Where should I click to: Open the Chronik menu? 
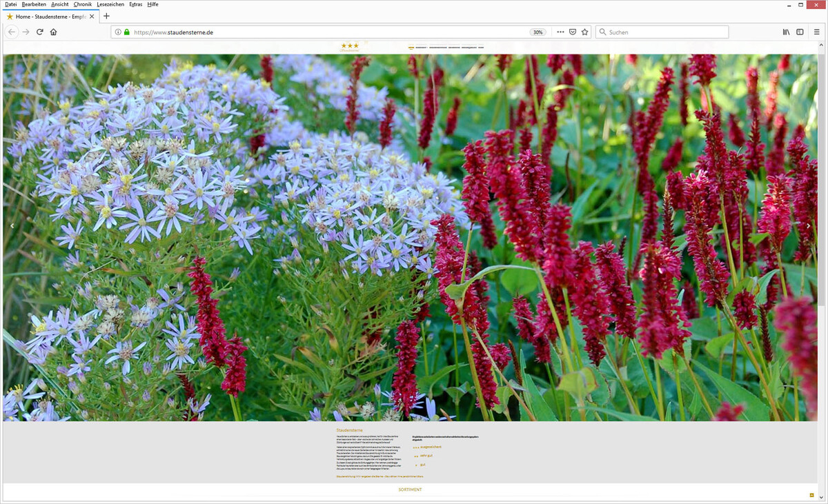(83, 4)
